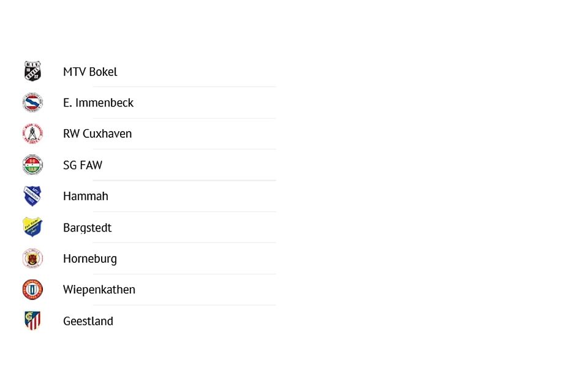Select the Horneburg club emblem
This screenshot has height=392, width=588.
(32, 258)
